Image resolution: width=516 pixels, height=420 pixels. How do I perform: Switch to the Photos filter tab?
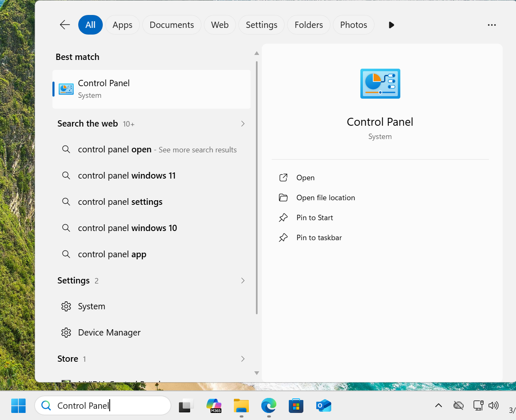354,25
